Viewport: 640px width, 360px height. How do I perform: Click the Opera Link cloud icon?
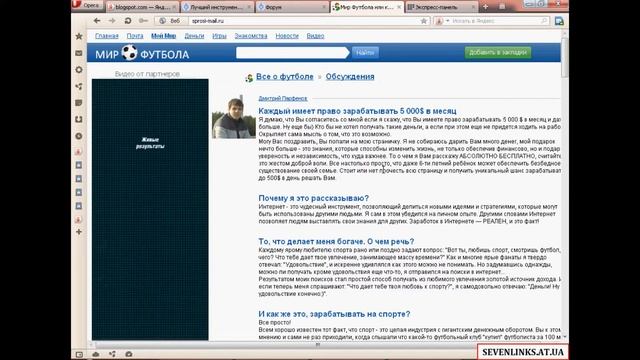coord(96,354)
